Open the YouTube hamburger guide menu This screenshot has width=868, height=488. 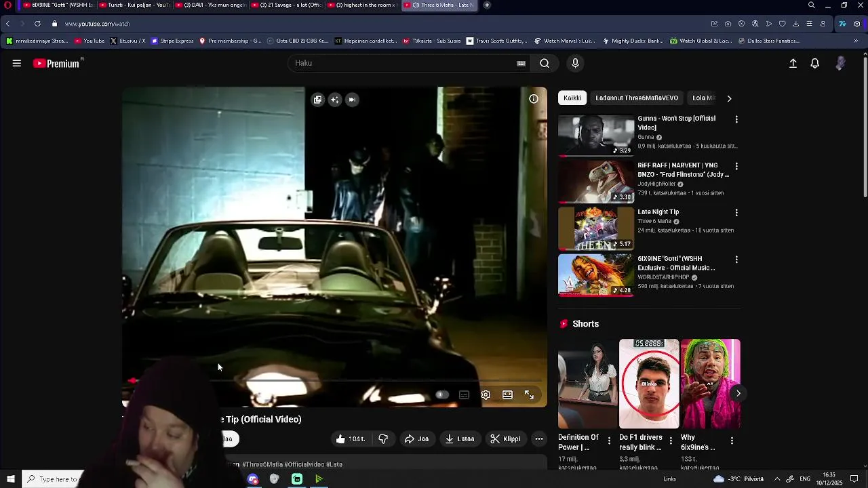tap(17, 63)
